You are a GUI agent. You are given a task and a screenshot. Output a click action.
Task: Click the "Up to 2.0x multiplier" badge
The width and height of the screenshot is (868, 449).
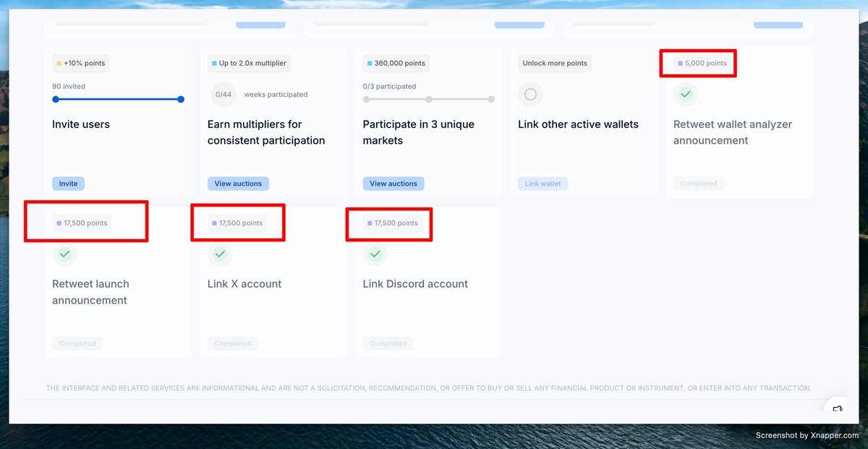click(248, 63)
